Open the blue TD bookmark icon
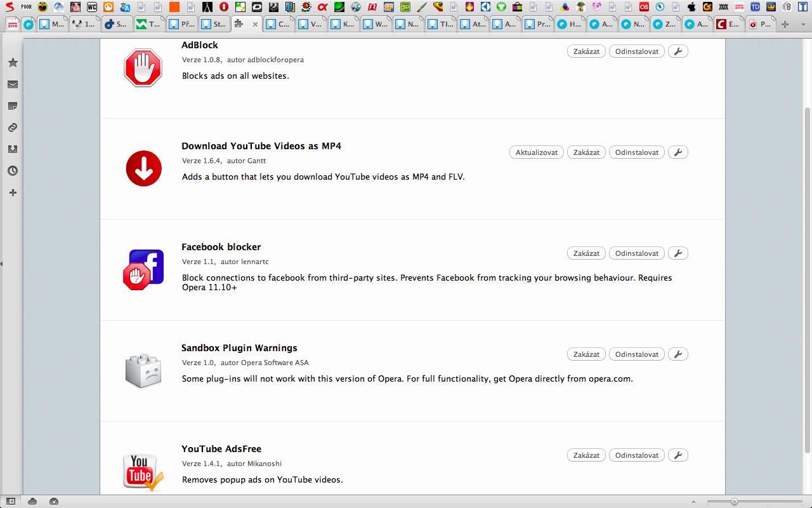The width and height of the screenshot is (812, 508). pyautogui.click(x=755, y=7)
